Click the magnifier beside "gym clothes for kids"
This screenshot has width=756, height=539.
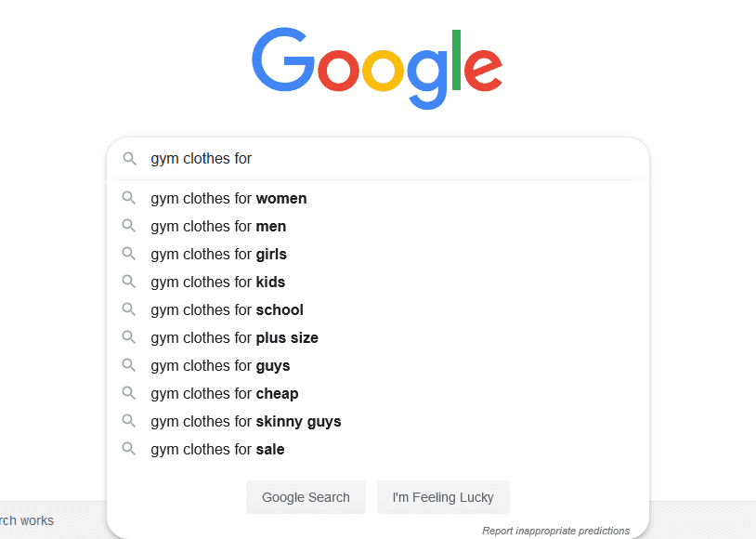[129, 282]
